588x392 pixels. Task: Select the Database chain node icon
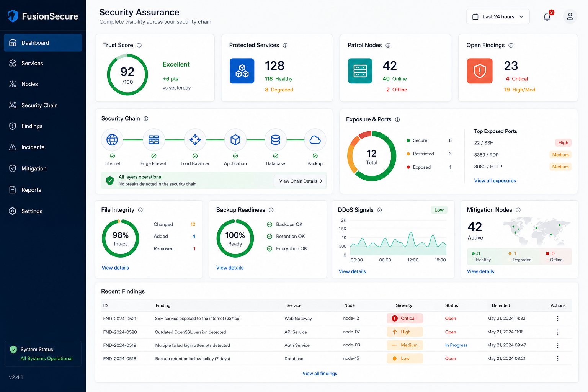[x=276, y=140]
